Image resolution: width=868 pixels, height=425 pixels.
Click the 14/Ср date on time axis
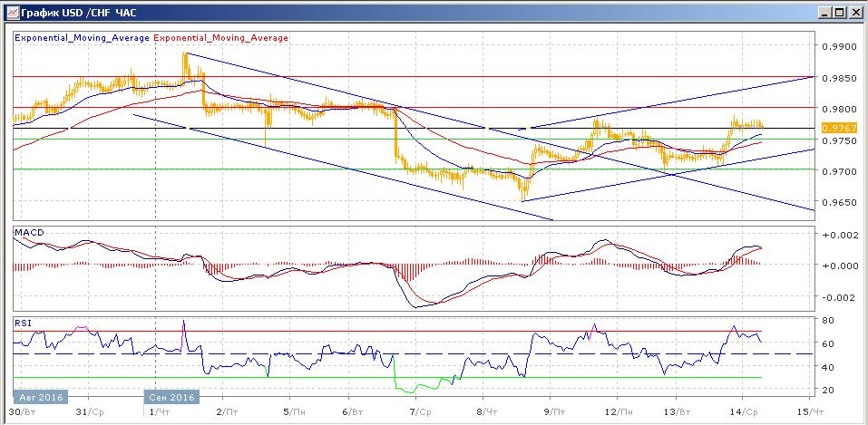[x=744, y=411]
